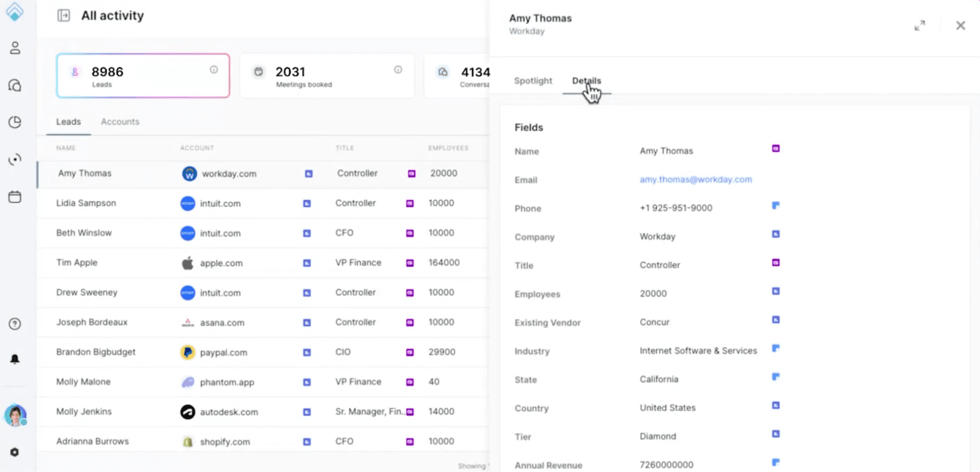
Task: Click asana.com in Joseph Bordeaux row
Action: [222, 323]
